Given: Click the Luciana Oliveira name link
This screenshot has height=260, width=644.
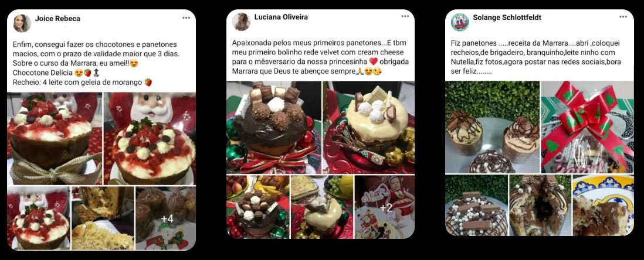Looking at the screenshot, I should pyautogui.click(x=281, y=17).
